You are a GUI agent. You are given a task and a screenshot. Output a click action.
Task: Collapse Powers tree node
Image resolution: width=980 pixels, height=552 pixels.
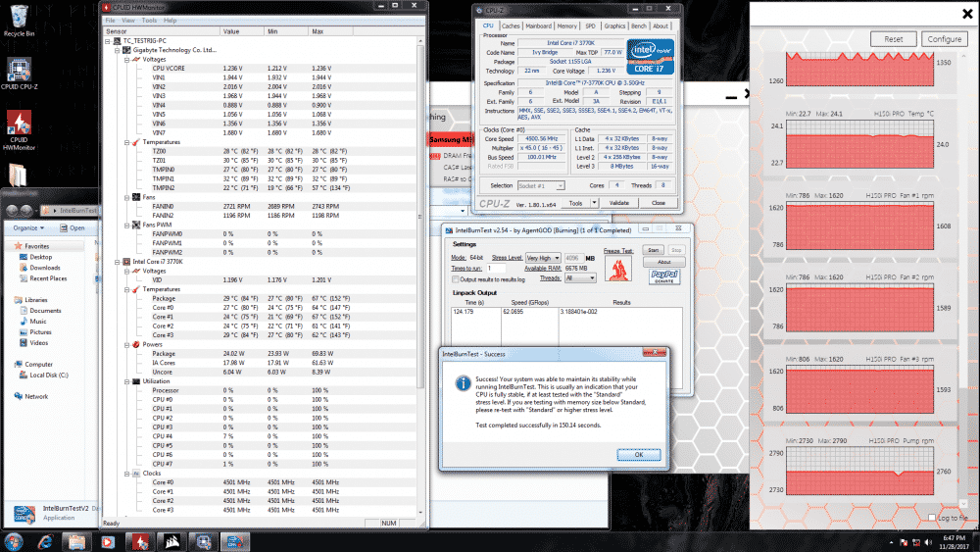(x=126, y=344)
